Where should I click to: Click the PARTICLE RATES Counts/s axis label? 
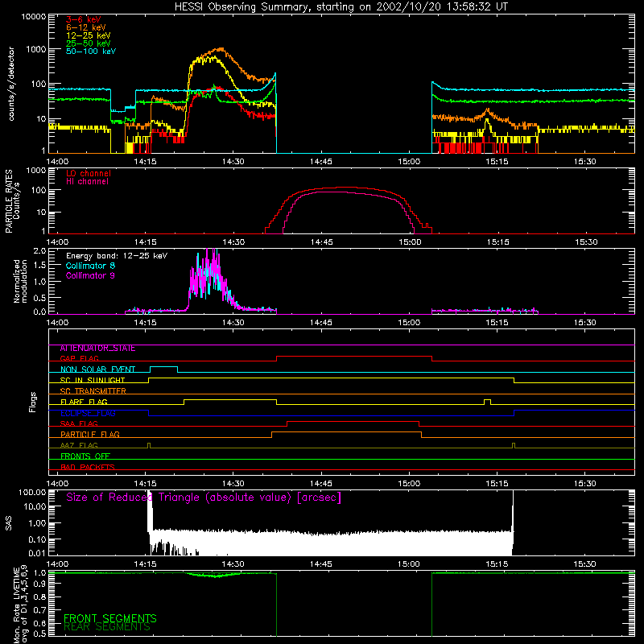pos(12,201)
